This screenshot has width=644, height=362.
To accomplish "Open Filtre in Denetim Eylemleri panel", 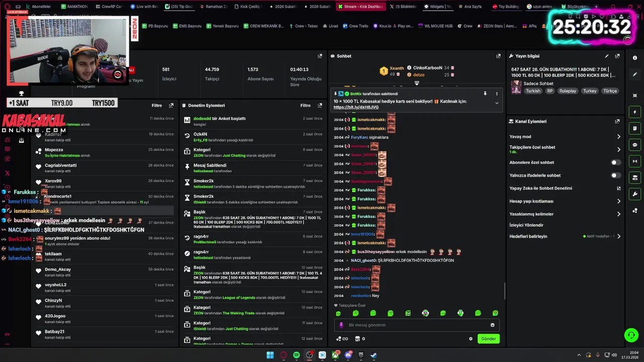I will (x=305, y=106).
